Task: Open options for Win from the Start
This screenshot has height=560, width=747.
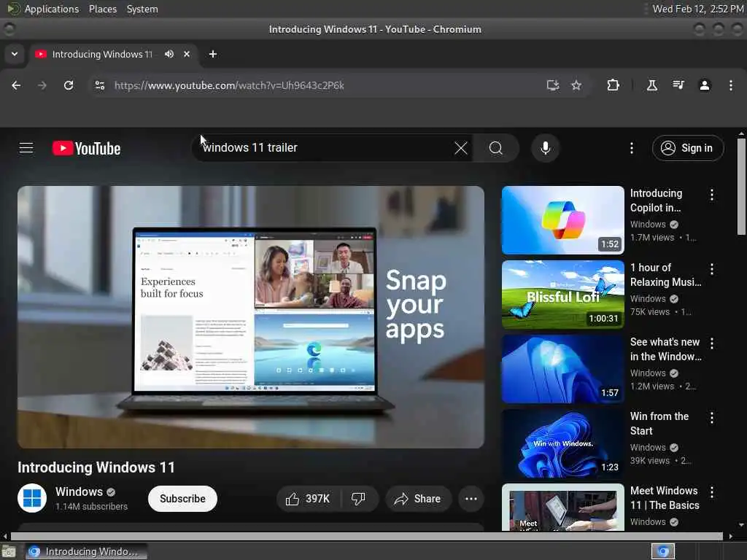Action: pyautogui.click(x=712, y=418)
